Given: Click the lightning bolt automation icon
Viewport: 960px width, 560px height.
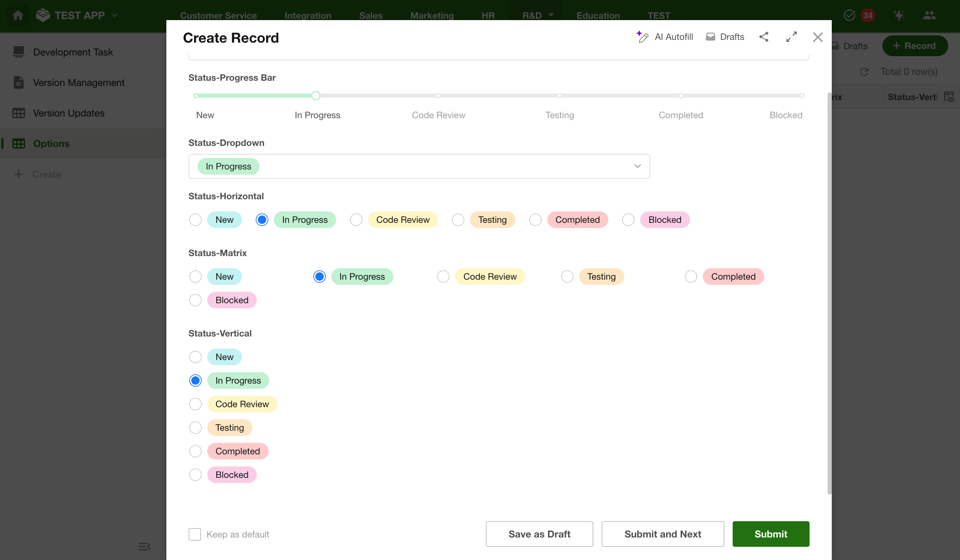Looking at the screenshot, I should point(899,15).
